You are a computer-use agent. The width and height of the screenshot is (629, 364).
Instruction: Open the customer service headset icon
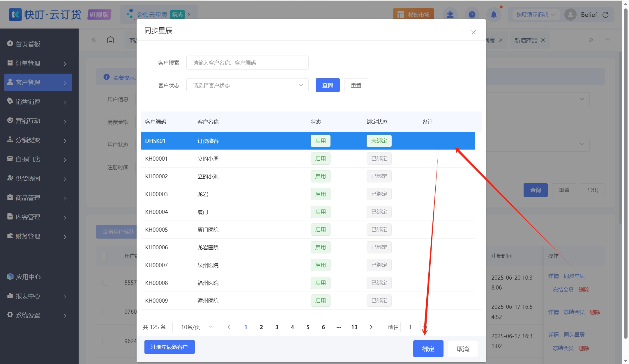450,15
